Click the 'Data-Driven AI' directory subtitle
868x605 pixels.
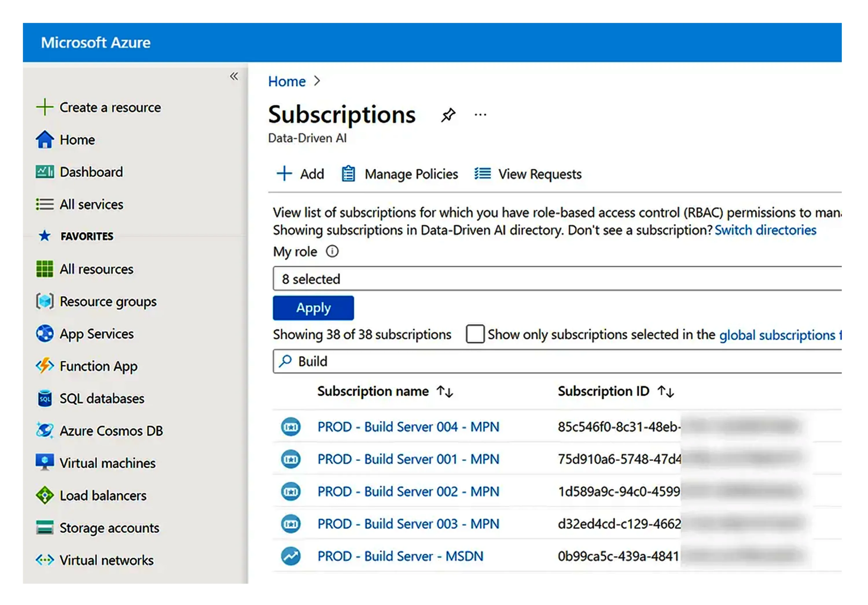coord(307,138)
